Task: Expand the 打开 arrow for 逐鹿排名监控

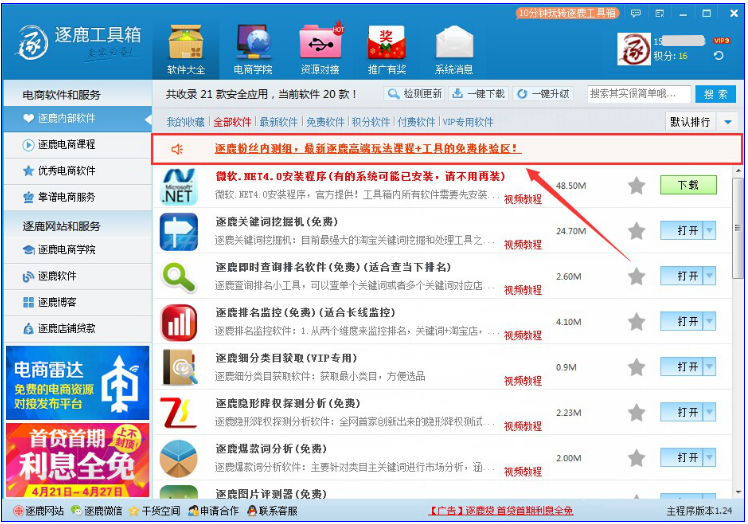Action: pos(709,321)
